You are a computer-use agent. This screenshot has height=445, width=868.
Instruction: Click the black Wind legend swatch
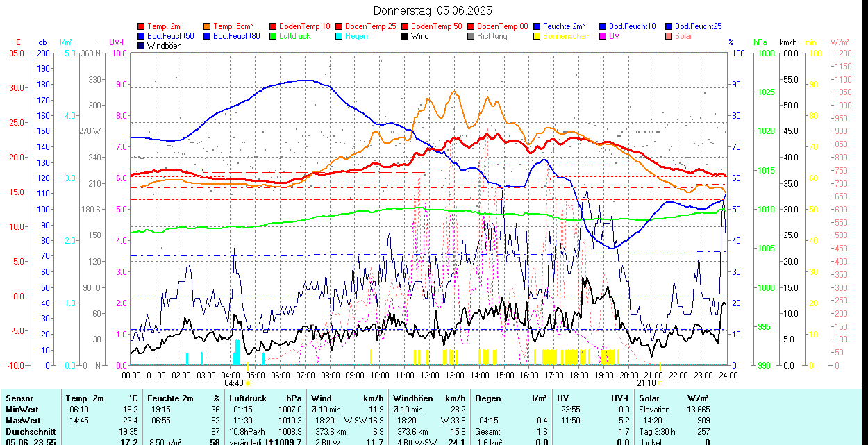pos(406,36)
